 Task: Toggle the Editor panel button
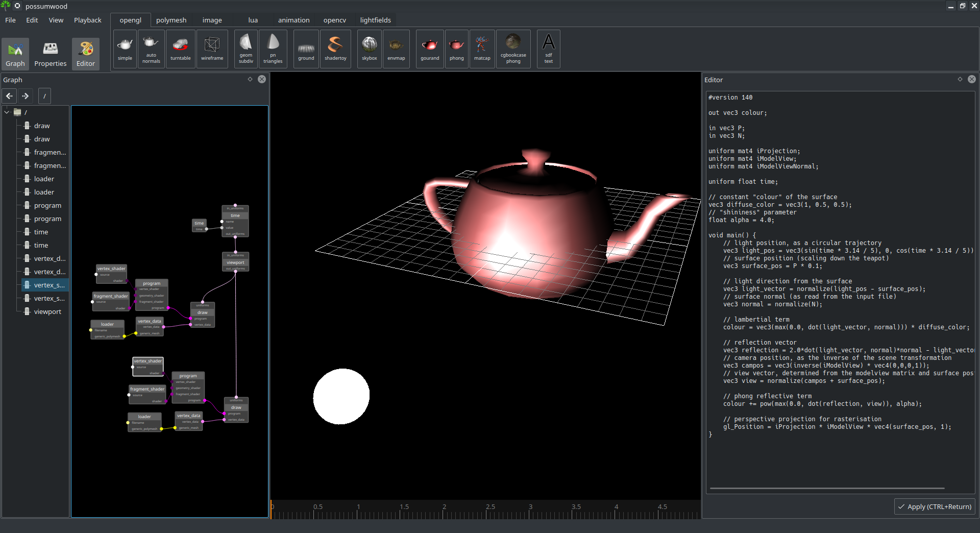click(x=86, y=54)
